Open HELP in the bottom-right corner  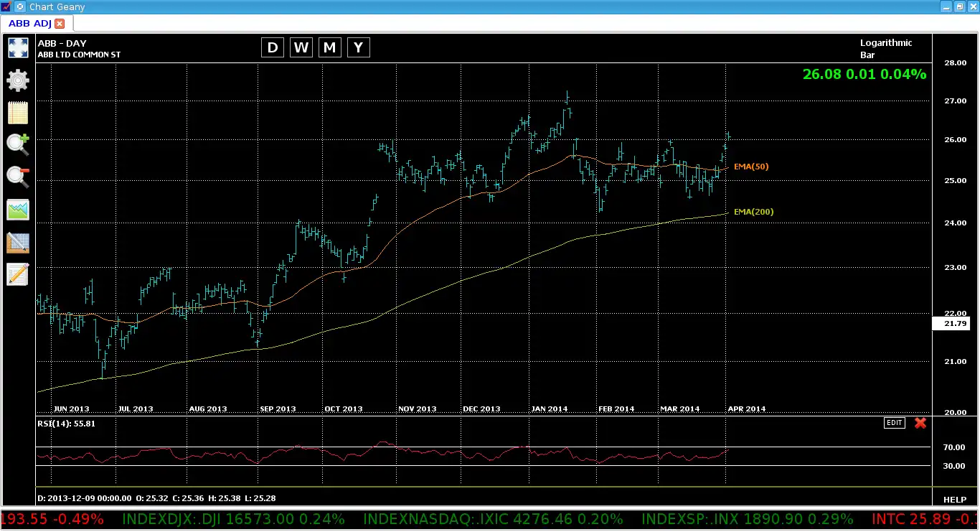click(954, 499)
